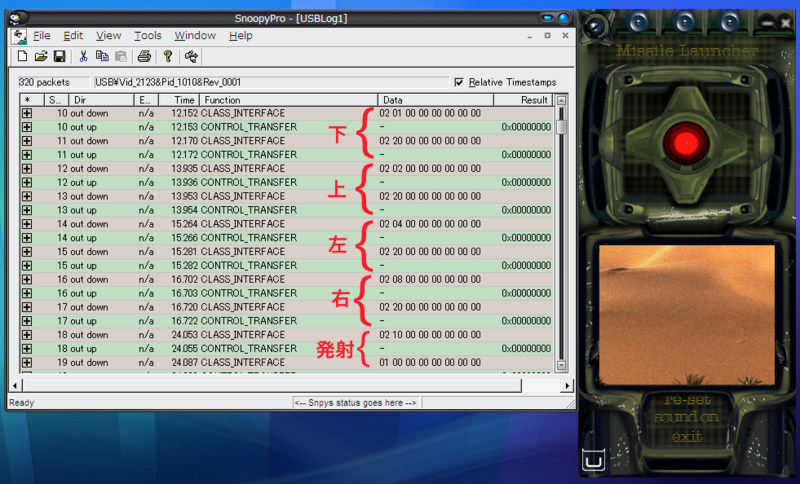Click the 320 packets count field
The image size is (800, 484).
coord(53,82)
